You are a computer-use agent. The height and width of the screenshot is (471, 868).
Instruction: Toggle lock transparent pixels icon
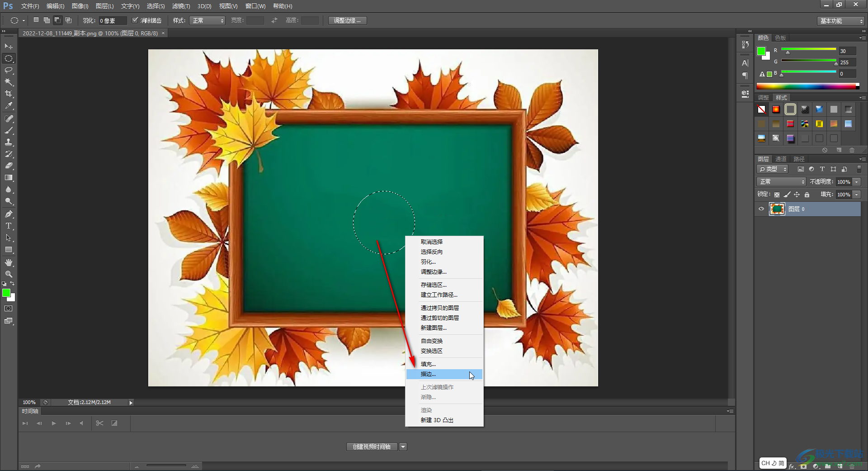coord(777,195)
